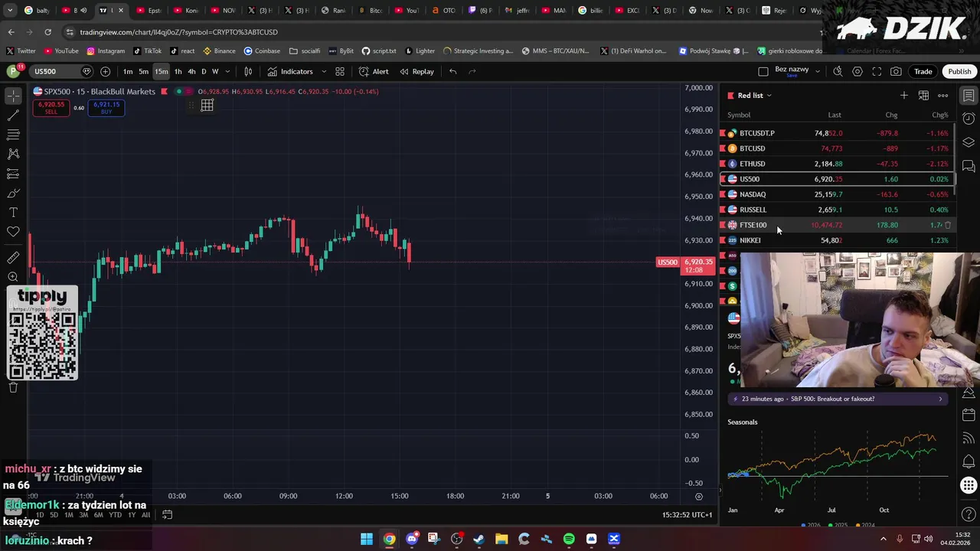Screen dimensions: 980x551
Task: Click the BUY 6,921.15 button
Action: [x=106, y=108]
